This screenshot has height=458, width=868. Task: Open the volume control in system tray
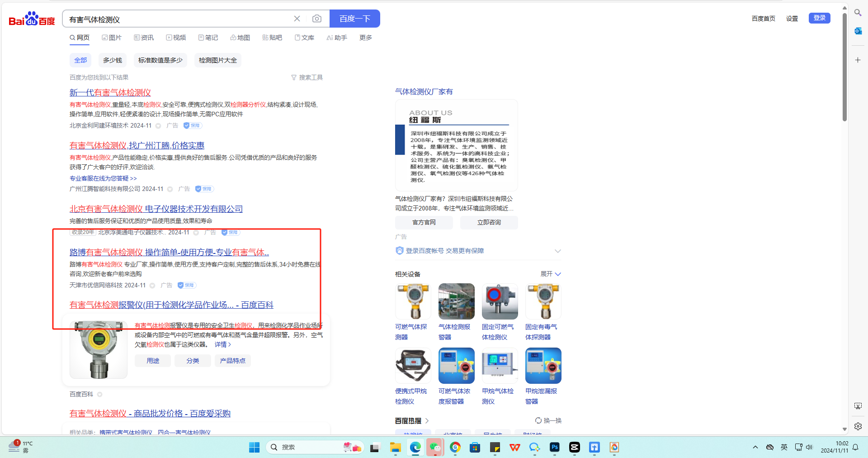tap(809, 447)
